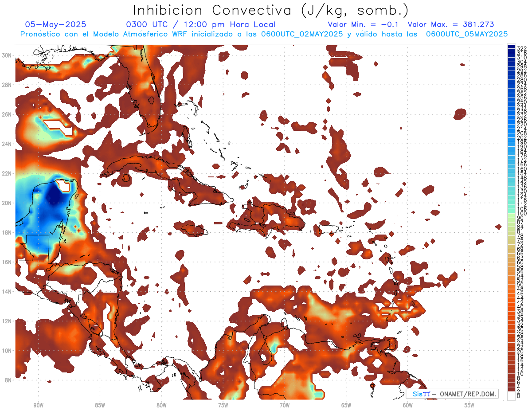
Task: Click the '30N' latitude label
Action: pyautogui.click(x=7, y=55)
